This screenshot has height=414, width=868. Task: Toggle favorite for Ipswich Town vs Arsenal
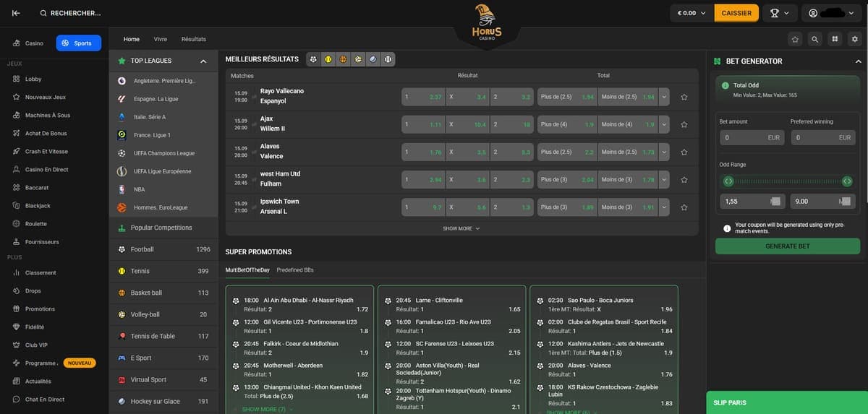pyautogui.click(x=684, y=207)
